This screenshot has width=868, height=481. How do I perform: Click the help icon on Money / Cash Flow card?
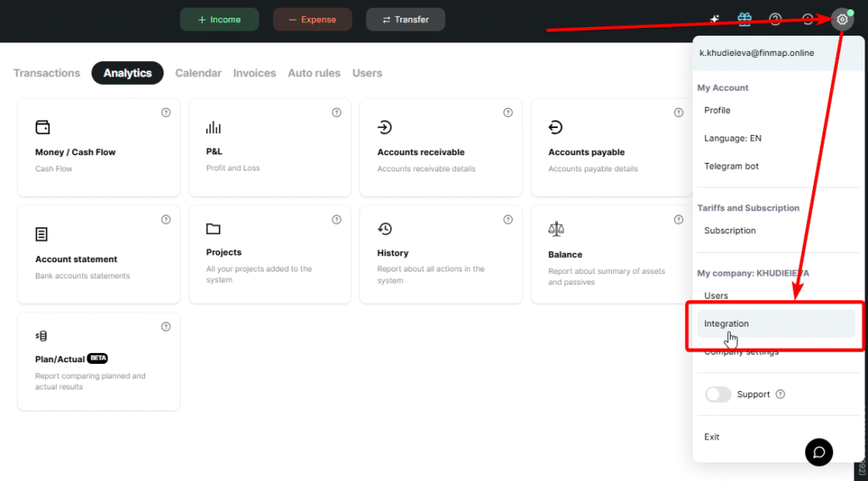(x=166, y=113)
